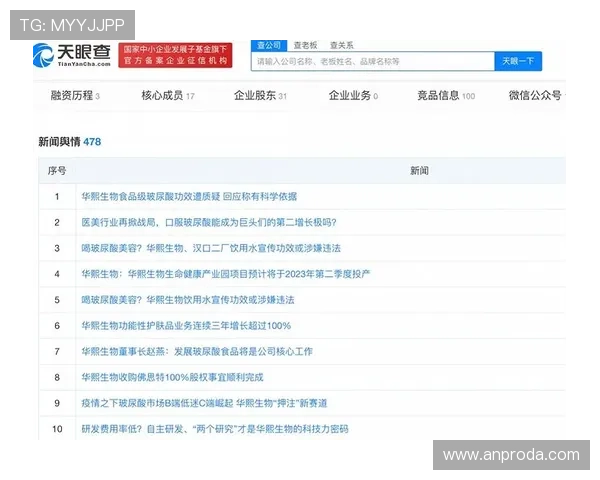Click the red official credit agency banner
Image resolution: width=600 pixels, height=480 pixels.
point(175,55)
